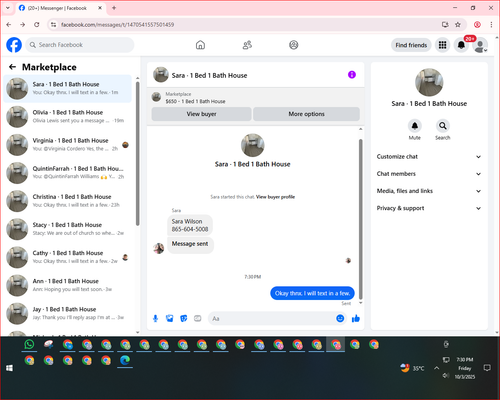
Task: Show hidden system tray icons chevron
Action: click(x=436, y=368)
